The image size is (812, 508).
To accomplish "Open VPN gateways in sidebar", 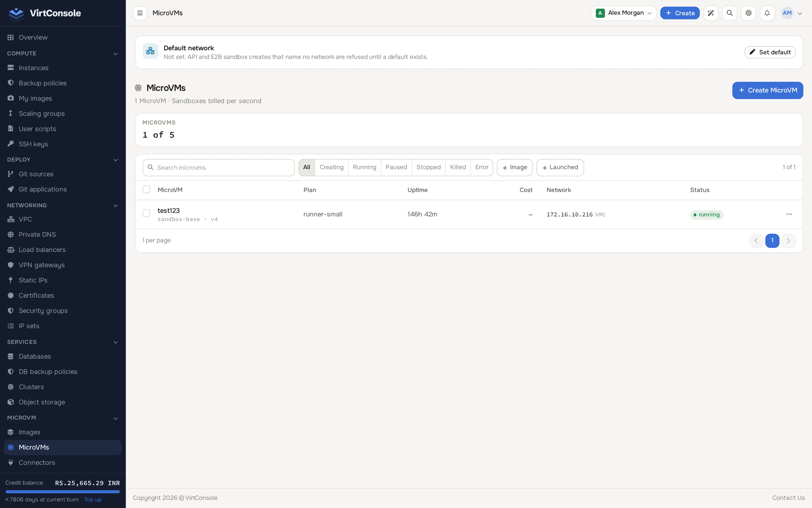I will (x=62, y=265).
